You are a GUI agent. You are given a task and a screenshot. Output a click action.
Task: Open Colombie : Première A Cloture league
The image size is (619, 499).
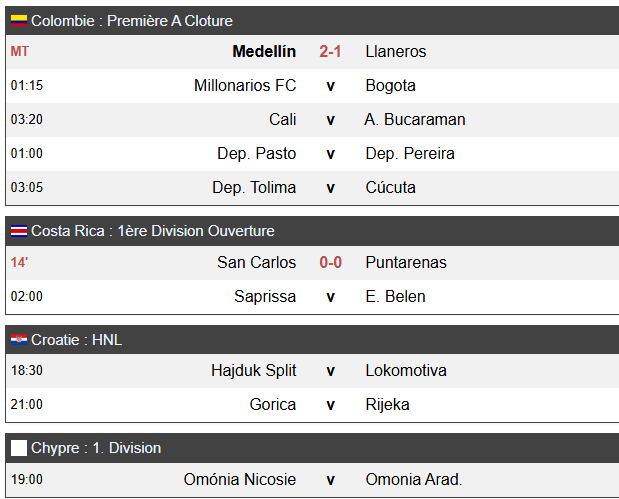[132, 21]
